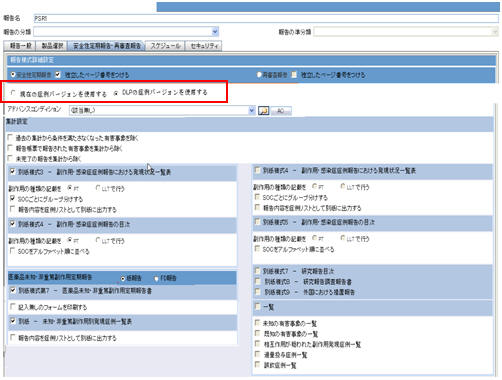Open the Advanced Condition lookup icon
Image resolution: width=502 pixels, height=380 pixels.
(x=263, y=110)
